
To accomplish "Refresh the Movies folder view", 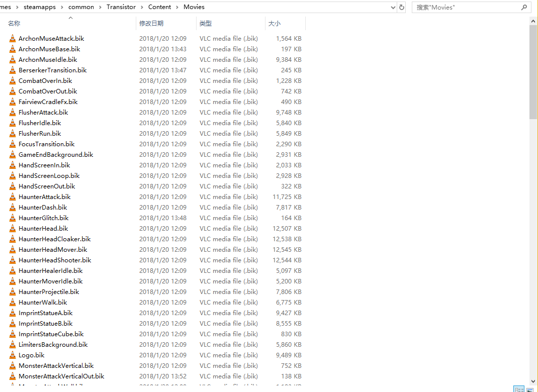I will point(401,7).
